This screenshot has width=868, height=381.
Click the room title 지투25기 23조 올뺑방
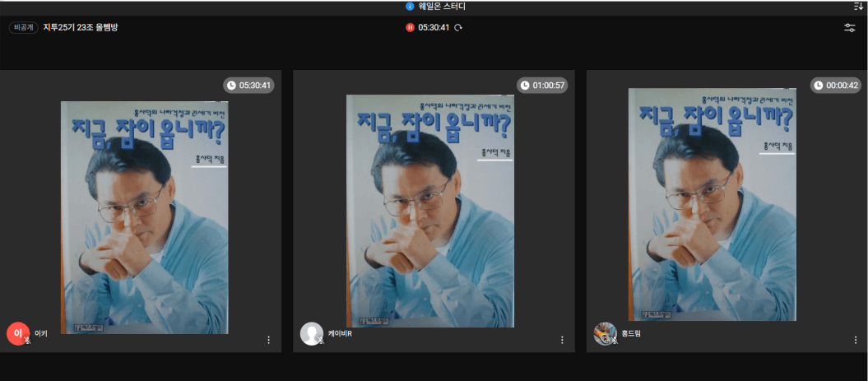(x=81, y=28)
